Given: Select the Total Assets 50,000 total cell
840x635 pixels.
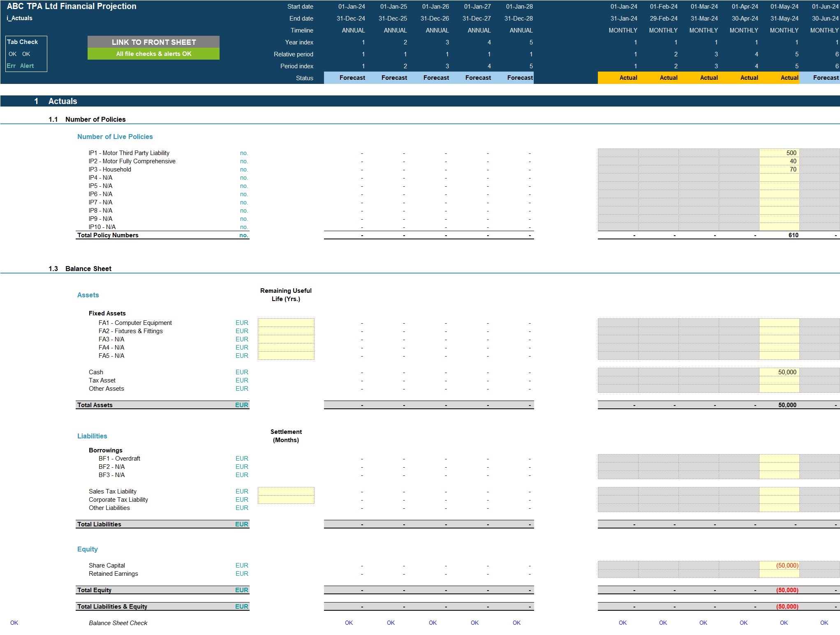Looking at the screenshot, I should click(x=779, y=405).
